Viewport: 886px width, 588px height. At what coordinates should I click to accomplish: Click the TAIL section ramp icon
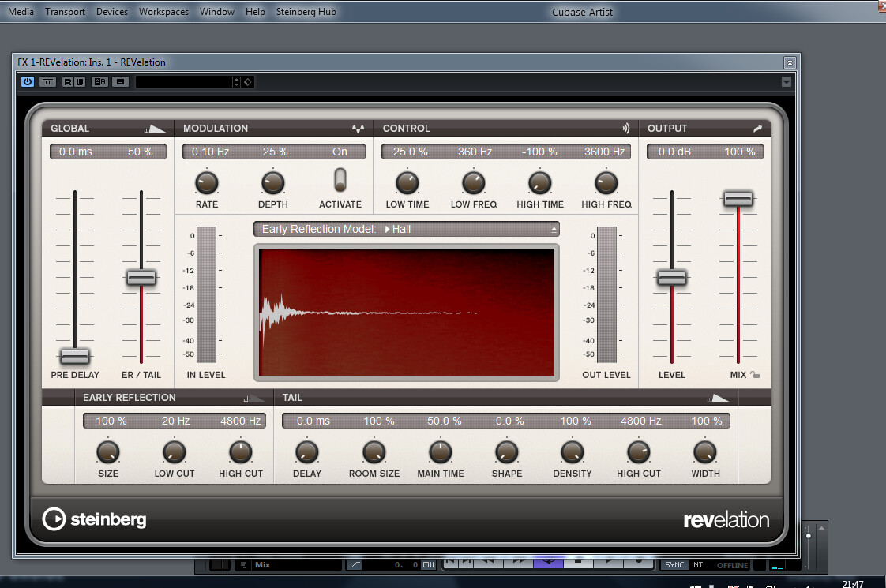tap(718, 399)
